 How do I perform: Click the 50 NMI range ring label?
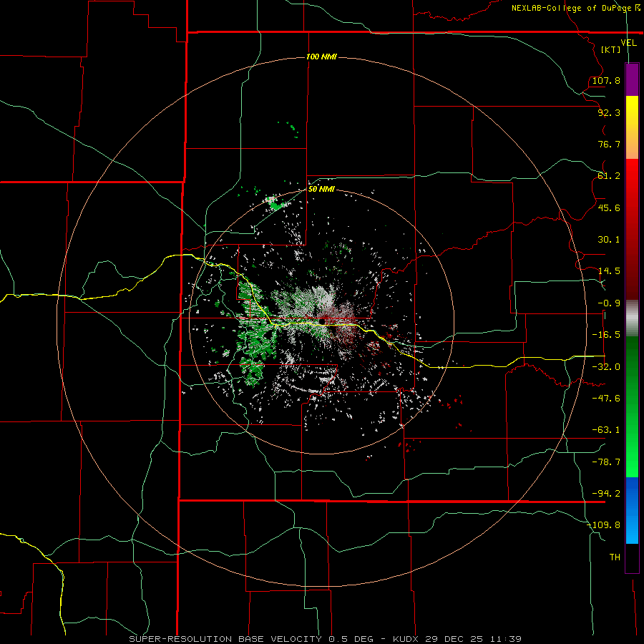coord(321,190)
